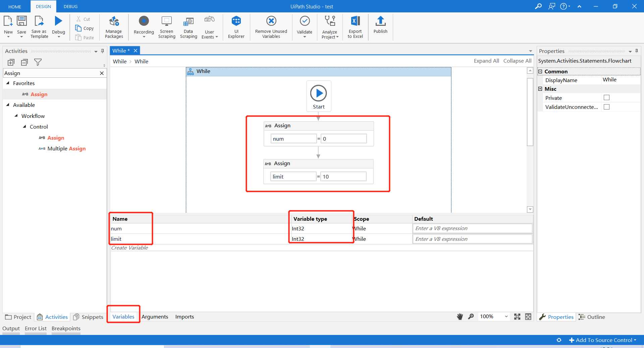Collapse the Misc properties section
The width and height of the screenshot is (644, 348).
(x=540, y=89)
